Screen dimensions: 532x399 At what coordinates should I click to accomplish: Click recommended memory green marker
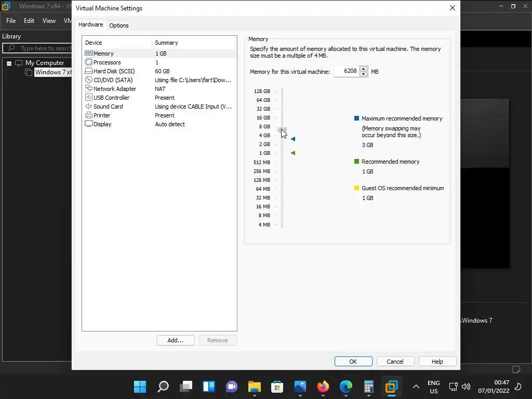coord(293,153)
